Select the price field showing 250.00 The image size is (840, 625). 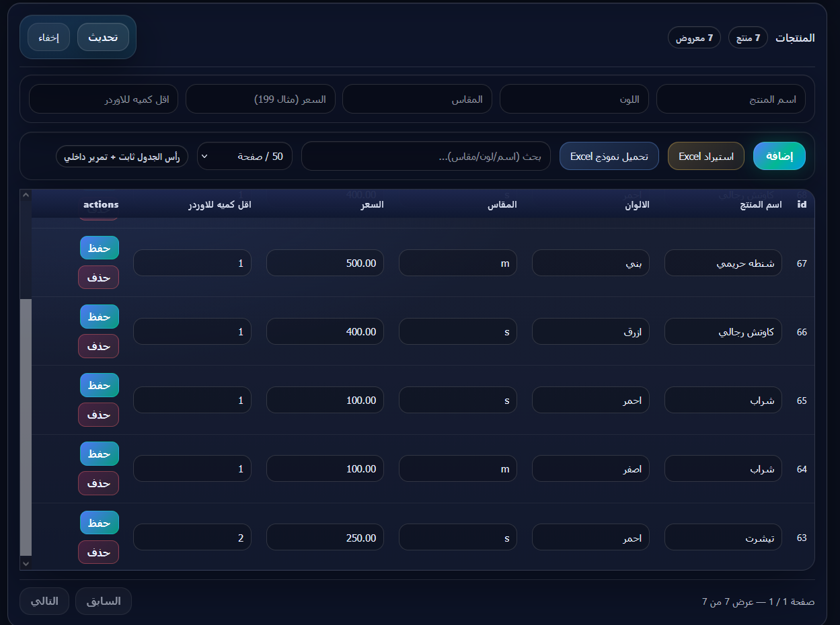coord(325,537)
